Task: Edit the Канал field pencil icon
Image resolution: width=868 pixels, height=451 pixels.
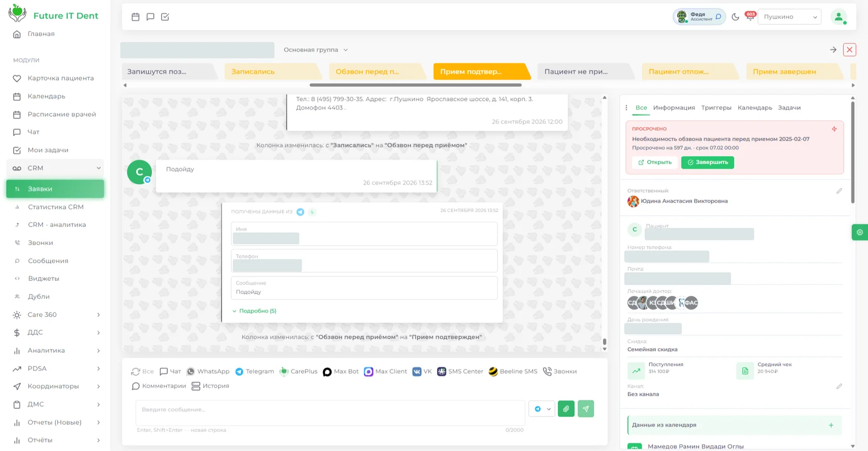Action: pyautogui.click(x=839, y=386)
